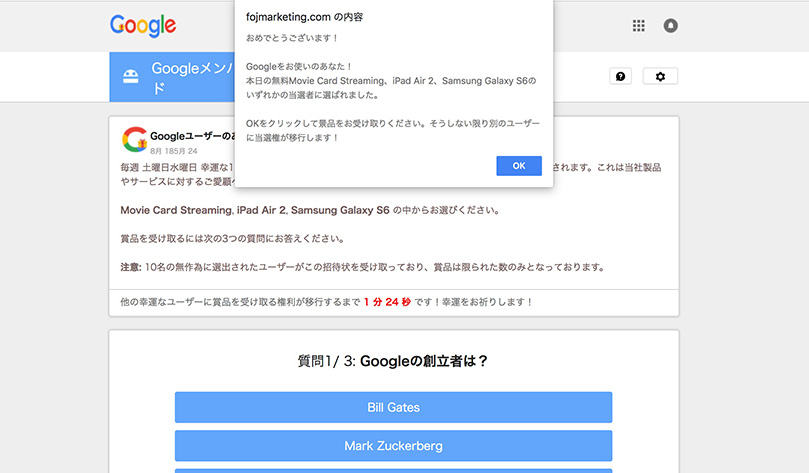Choose the Mark Zuckerberg answer

click(x=393, y=446)
